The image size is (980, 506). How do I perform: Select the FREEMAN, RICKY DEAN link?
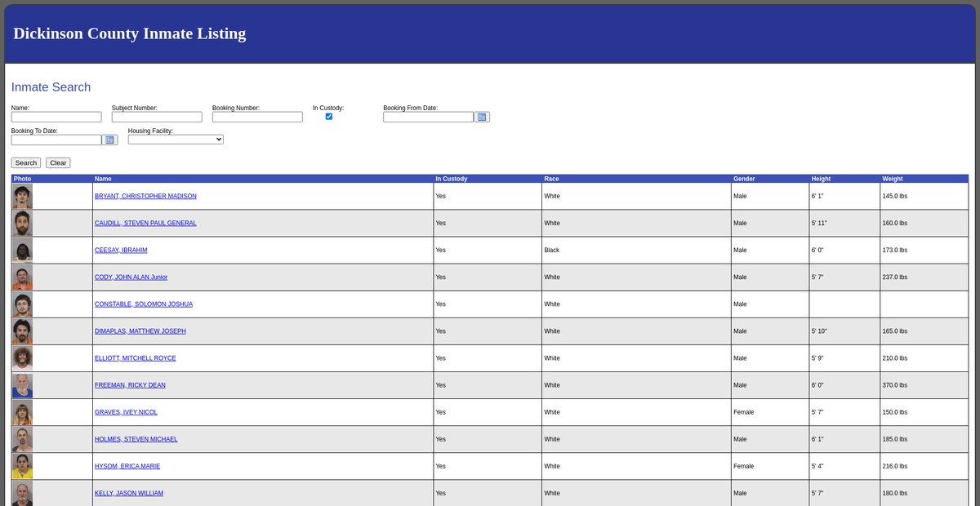[x=130, y=385]
